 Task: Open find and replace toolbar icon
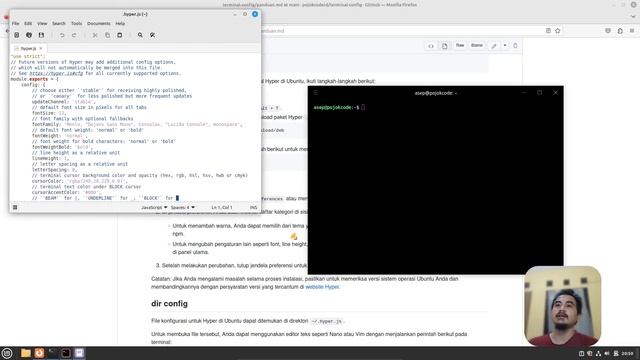pyautogui.click(x=152, y=35)
